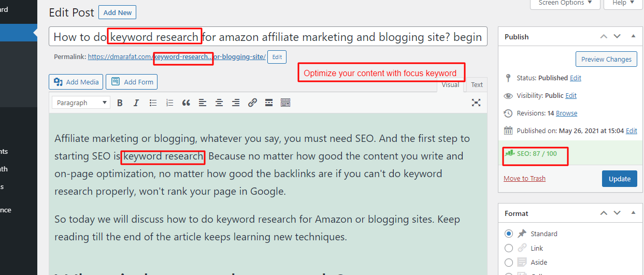Click the SEO score bar icon
The image size is (644, 275).
click(x=510, y=153)
